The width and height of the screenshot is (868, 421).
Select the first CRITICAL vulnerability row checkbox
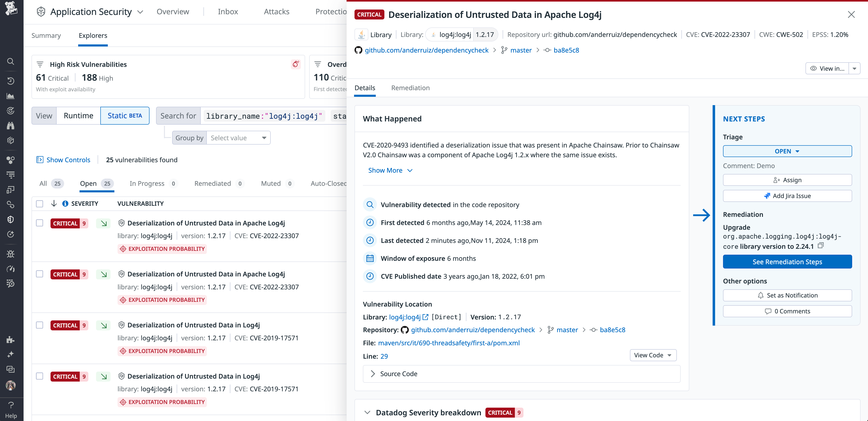(x=39, y=223)
